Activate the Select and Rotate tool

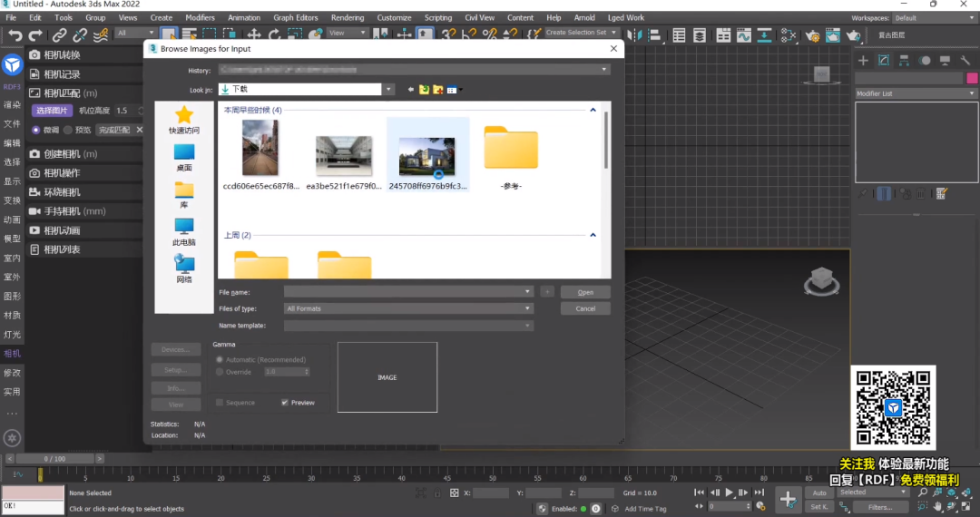(x=274, y=34)
